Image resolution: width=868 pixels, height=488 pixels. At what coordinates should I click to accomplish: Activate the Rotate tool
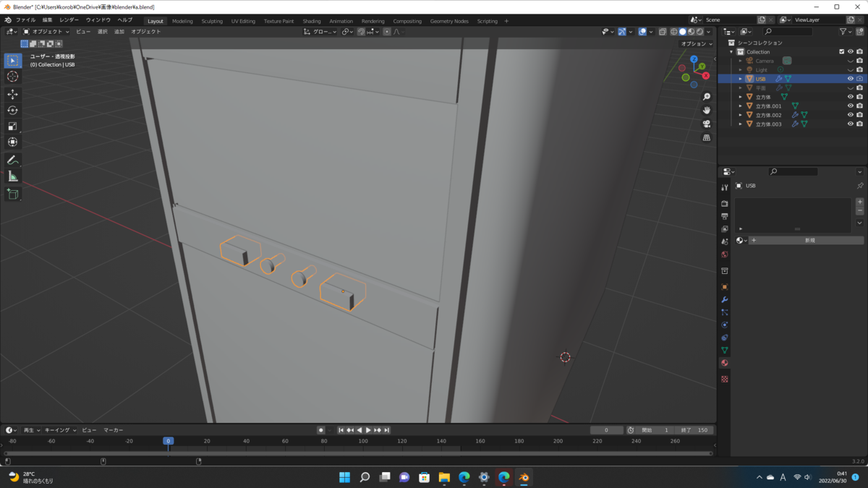click(12, 111)
